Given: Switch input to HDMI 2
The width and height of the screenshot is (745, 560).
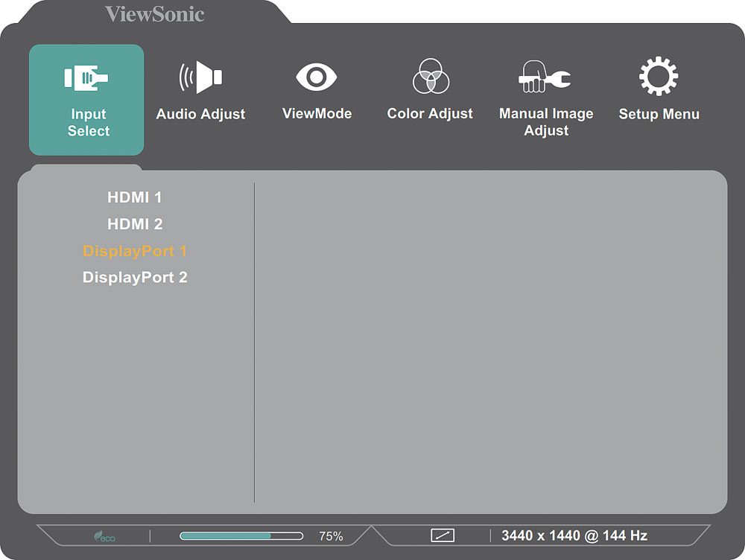Looking at the screenshot, I should coord(135,224).
